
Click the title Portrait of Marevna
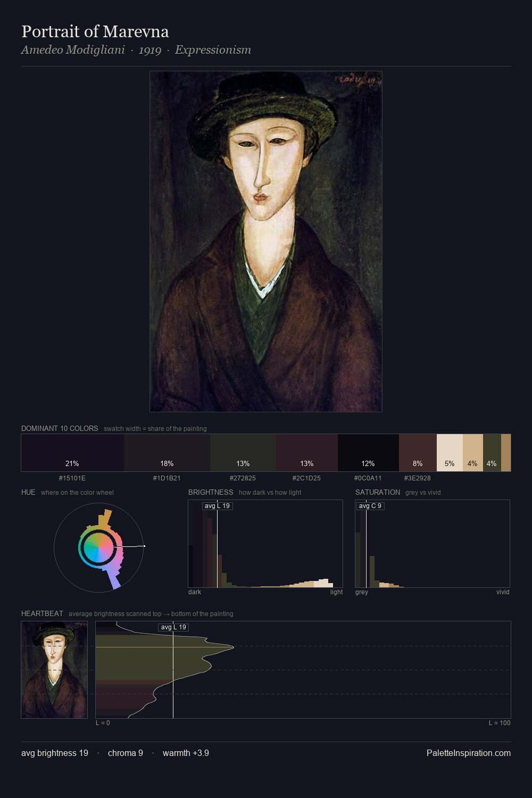95,31
